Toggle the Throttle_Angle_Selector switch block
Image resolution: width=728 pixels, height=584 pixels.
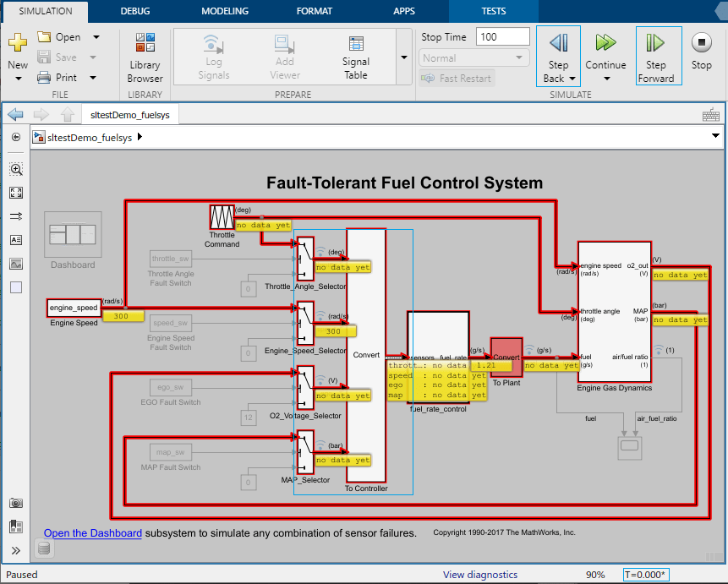click(x=305, y=259)
